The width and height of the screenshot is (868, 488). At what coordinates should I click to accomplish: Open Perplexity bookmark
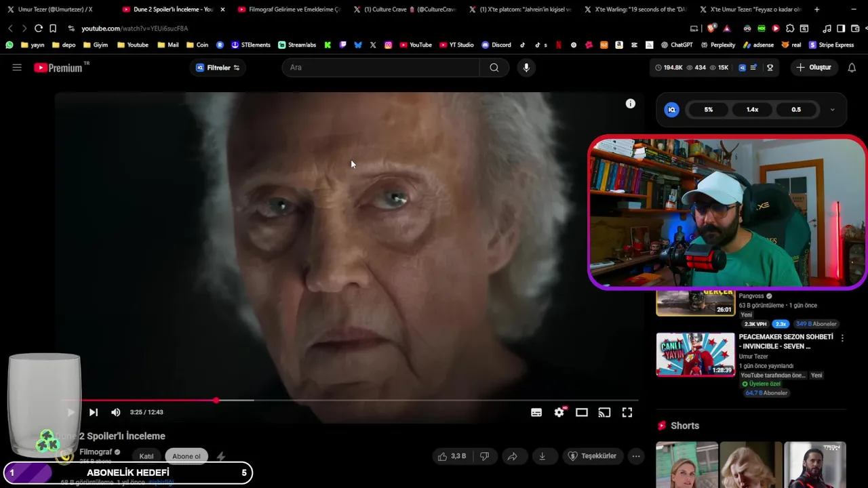point(717,45)
